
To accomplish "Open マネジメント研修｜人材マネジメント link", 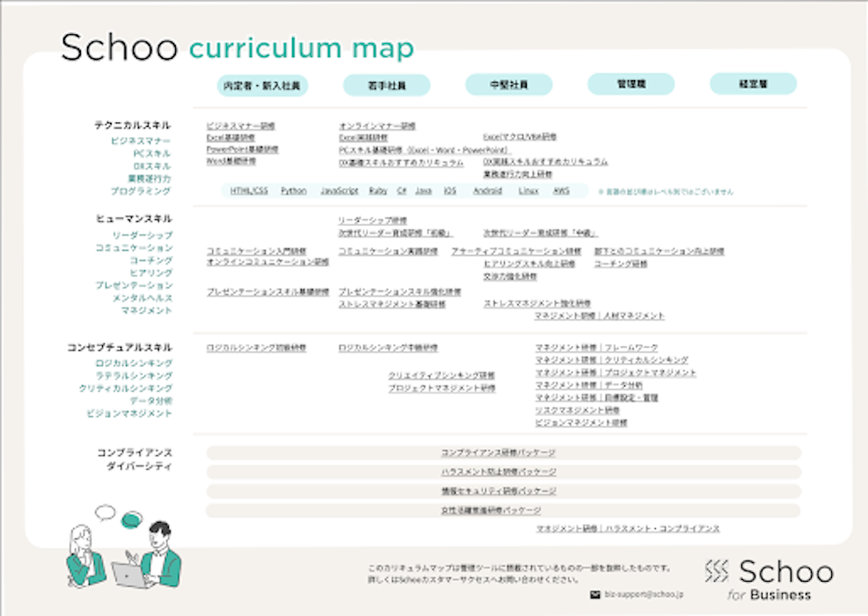I will click(600, 316).
